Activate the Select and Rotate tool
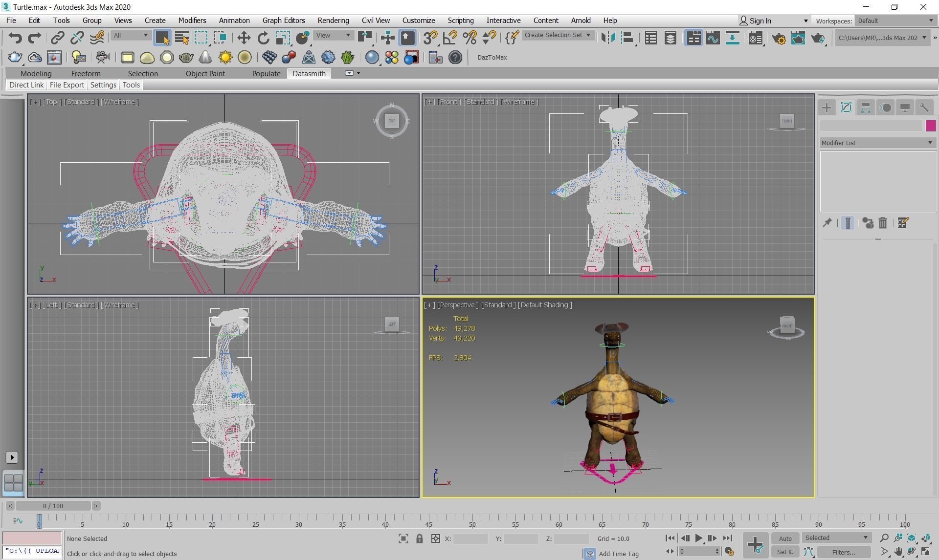 pos(263,38)
